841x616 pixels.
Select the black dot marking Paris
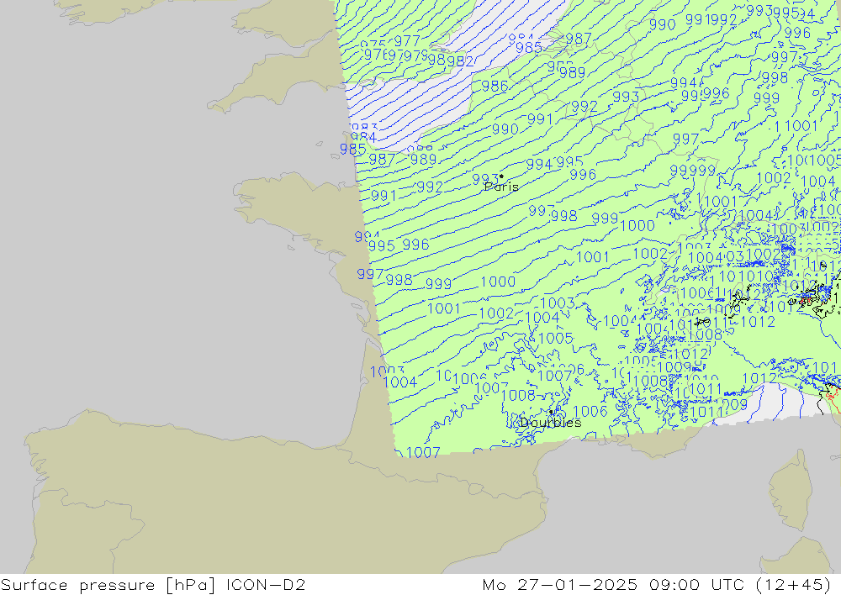click(501, 176)
